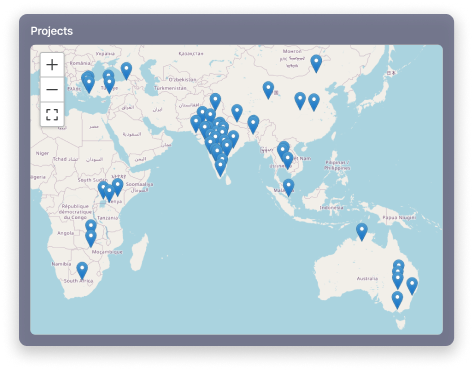
Task: Click the Tanzania label on the map
Action: pos(107,218)
